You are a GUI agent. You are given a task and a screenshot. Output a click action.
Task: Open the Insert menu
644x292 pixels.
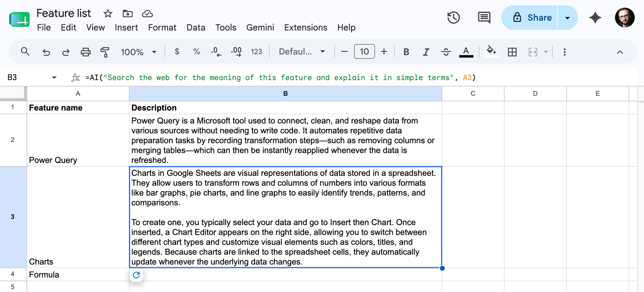pyautogui.click(x=126, y=28)
